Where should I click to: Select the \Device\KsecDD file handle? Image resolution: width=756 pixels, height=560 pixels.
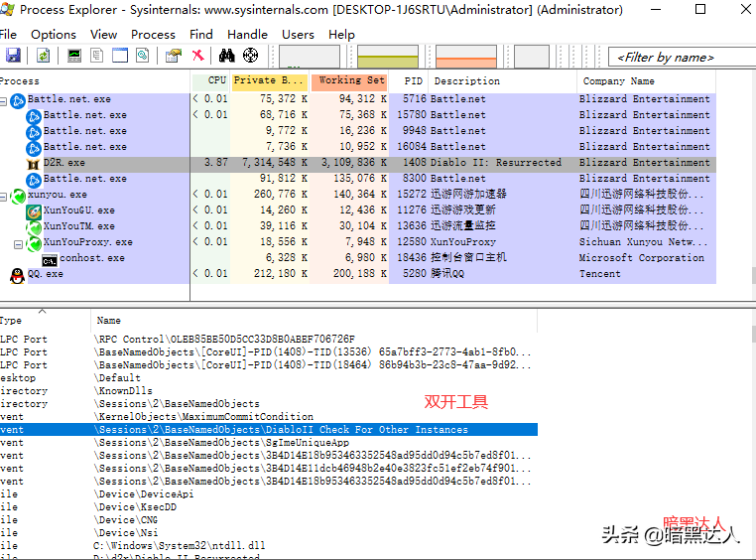tap(269, 507)
